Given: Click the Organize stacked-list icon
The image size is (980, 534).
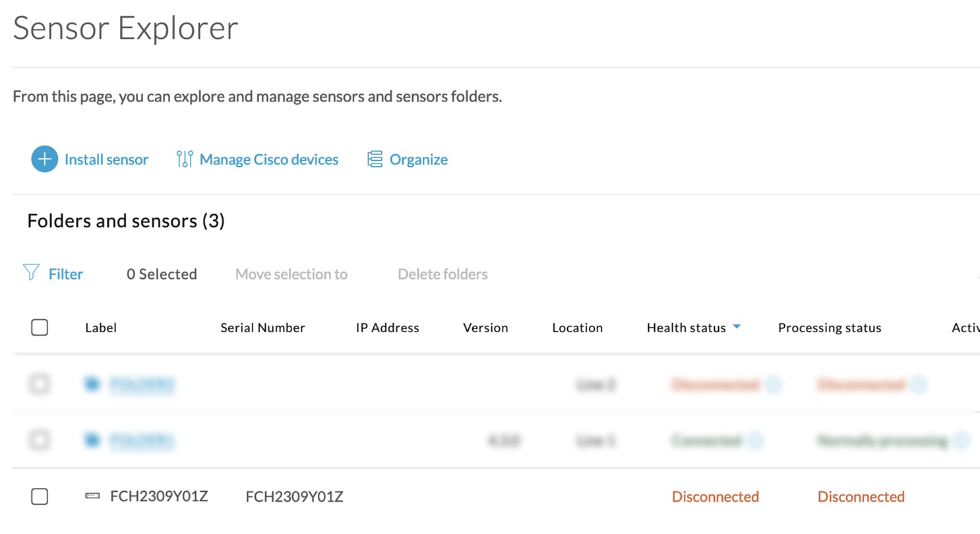Looking at the screenshot, I should (x=375, y=159).
